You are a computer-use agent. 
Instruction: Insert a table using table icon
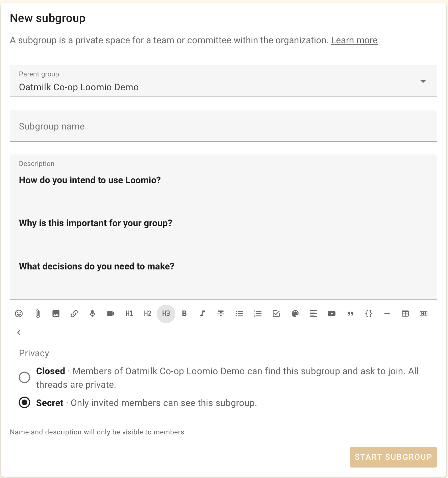click(x=405, y=314)
